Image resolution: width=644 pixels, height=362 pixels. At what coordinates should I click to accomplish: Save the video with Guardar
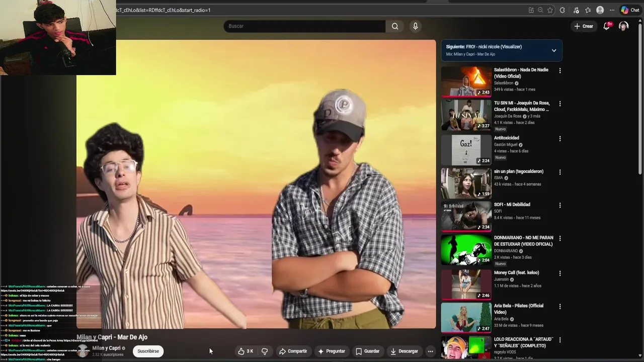(367, 351)
